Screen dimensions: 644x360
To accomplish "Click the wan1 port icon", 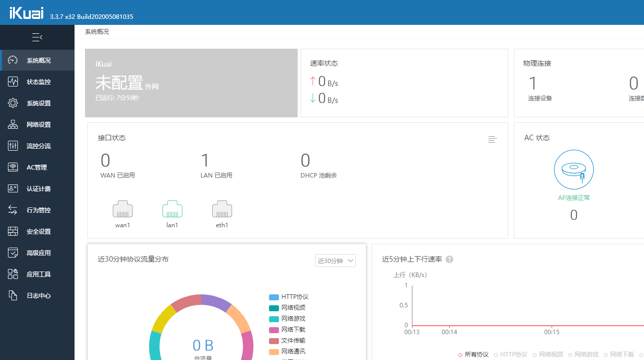I will click(122, 209).
